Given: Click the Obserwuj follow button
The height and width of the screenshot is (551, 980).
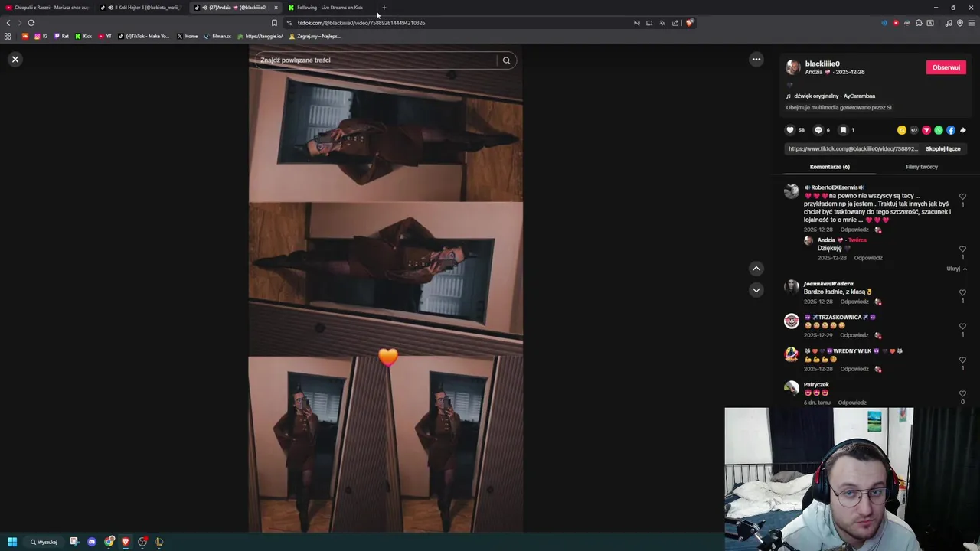Looking at the screenshot, I should click(x=946, y=67).
